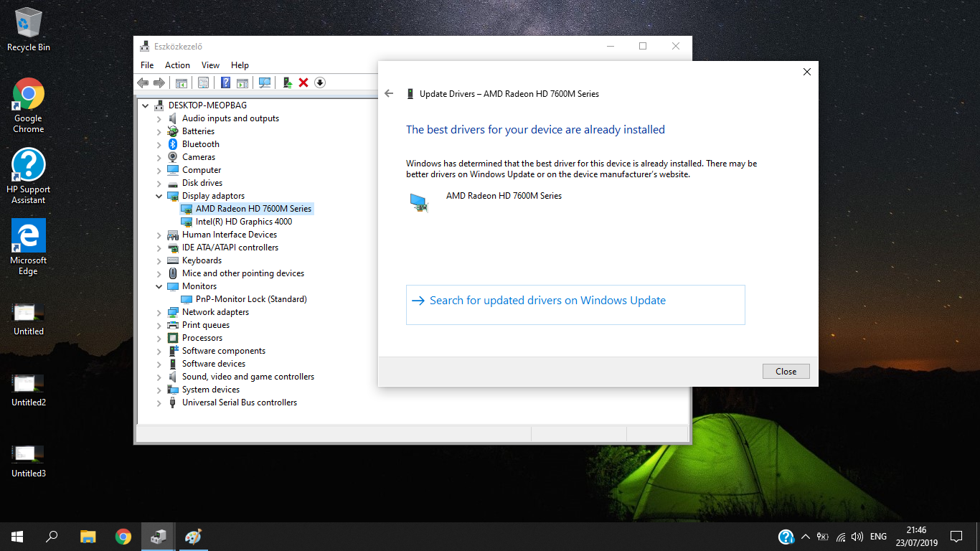Expand Sound, video and game controllers
The image size is (980, 551).
(x=159, y=376)
